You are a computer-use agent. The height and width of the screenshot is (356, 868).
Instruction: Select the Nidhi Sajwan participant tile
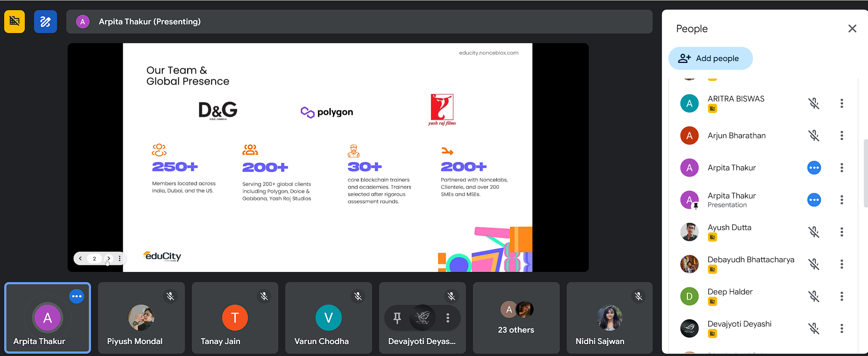pos(609,318)
